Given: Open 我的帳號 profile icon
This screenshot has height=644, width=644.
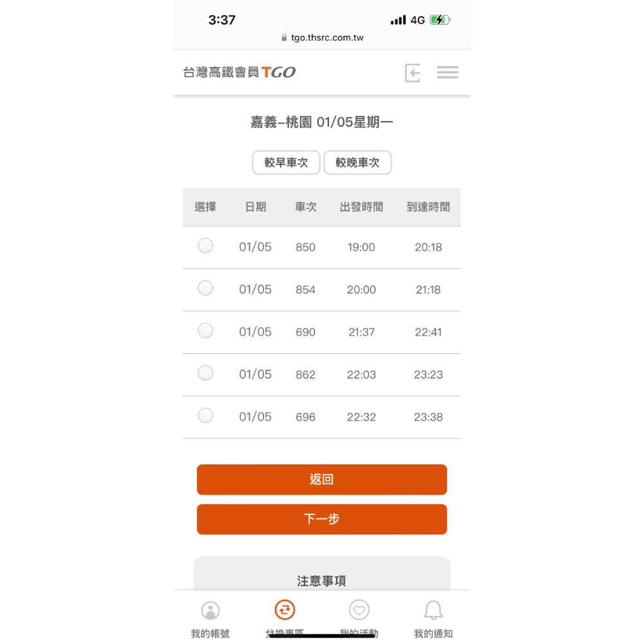Looking at the screenshot, I should [211, 611].
